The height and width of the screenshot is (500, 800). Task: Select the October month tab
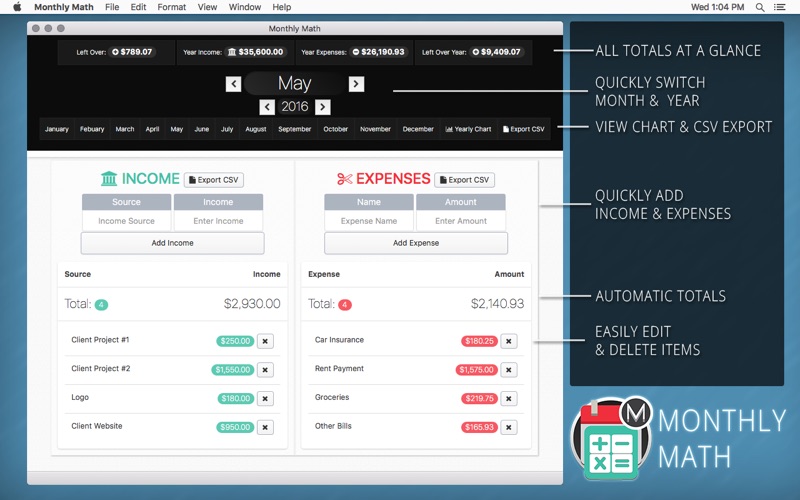[335, 129]
